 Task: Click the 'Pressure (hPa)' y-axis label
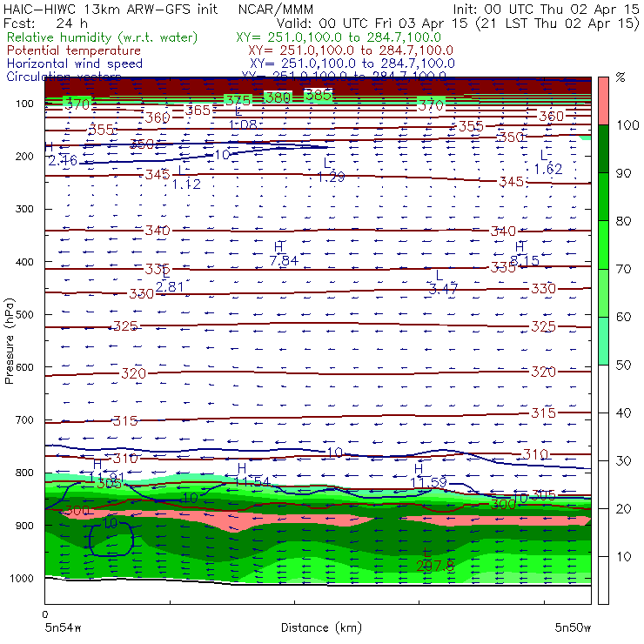click(9, 341)
